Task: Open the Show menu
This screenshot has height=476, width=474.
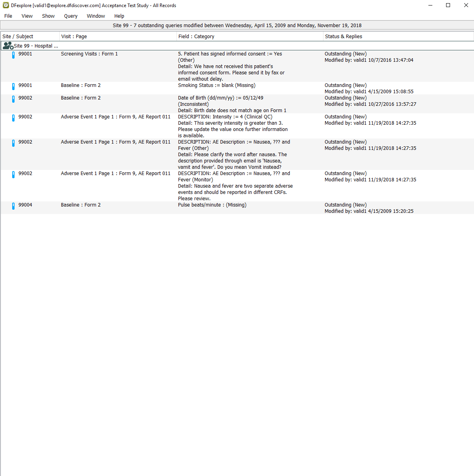Action: 48,16
